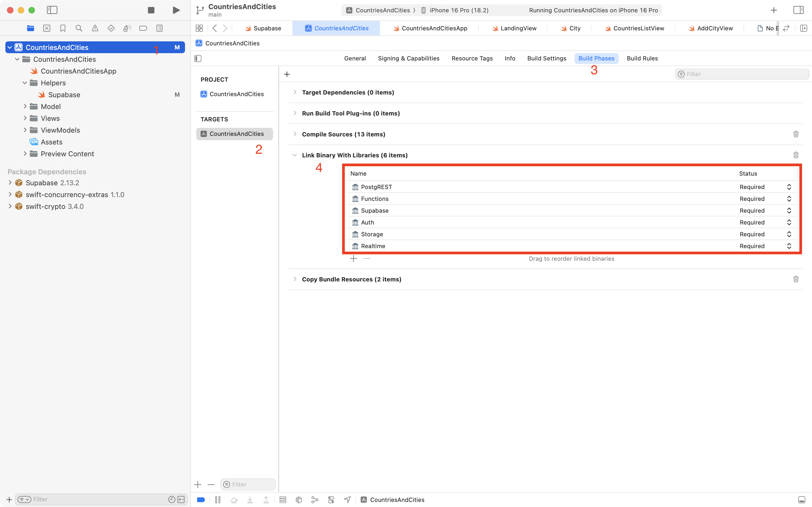Collapse Link Binary With Libraries section

295,155
